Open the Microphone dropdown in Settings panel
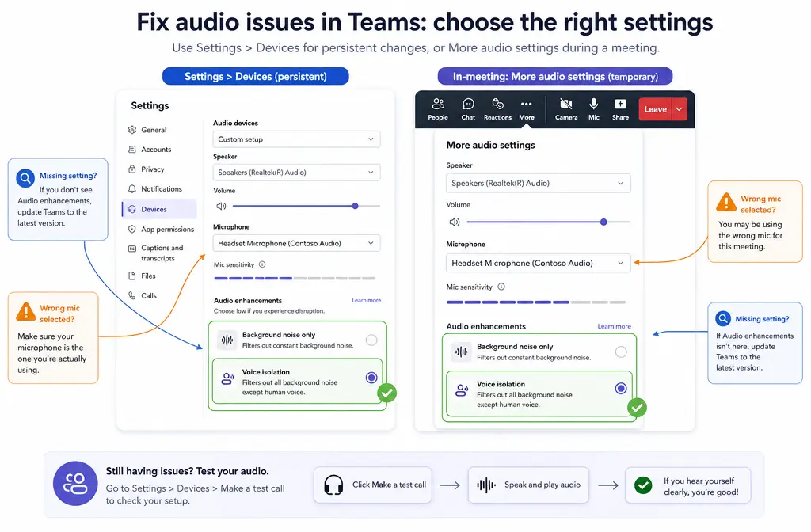The image size is (811, 532). [296, 243]
